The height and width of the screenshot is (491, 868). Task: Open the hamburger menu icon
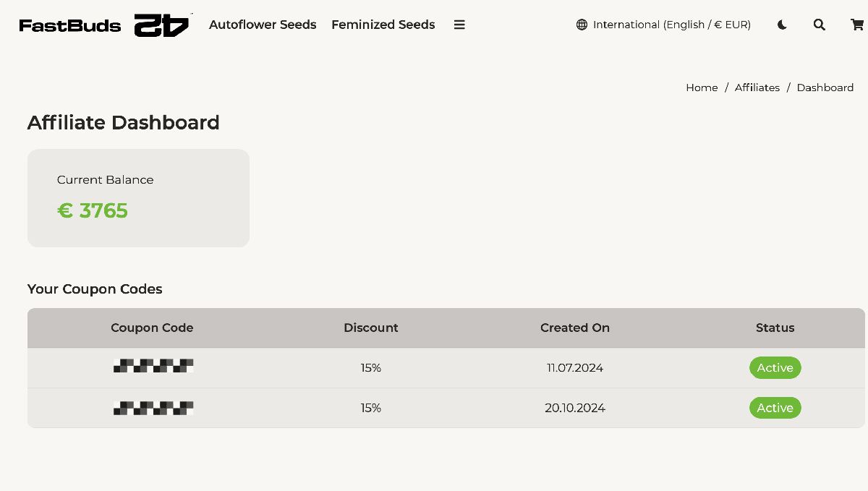459,25
